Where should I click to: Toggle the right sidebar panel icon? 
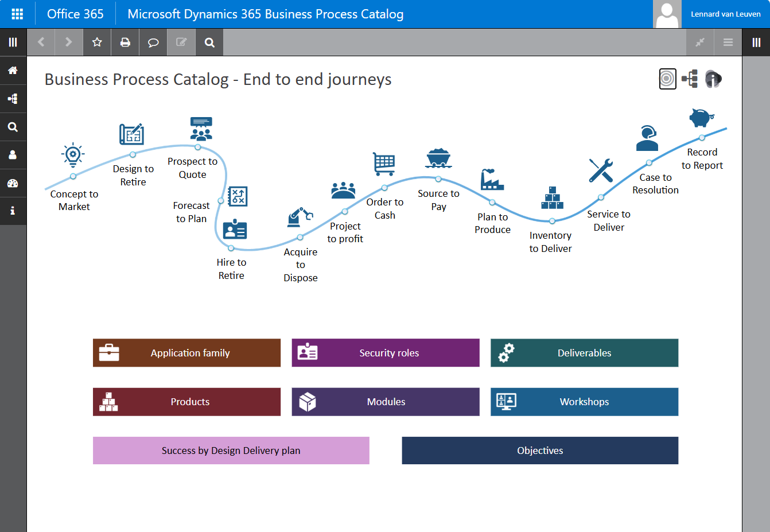coord(756,42)
